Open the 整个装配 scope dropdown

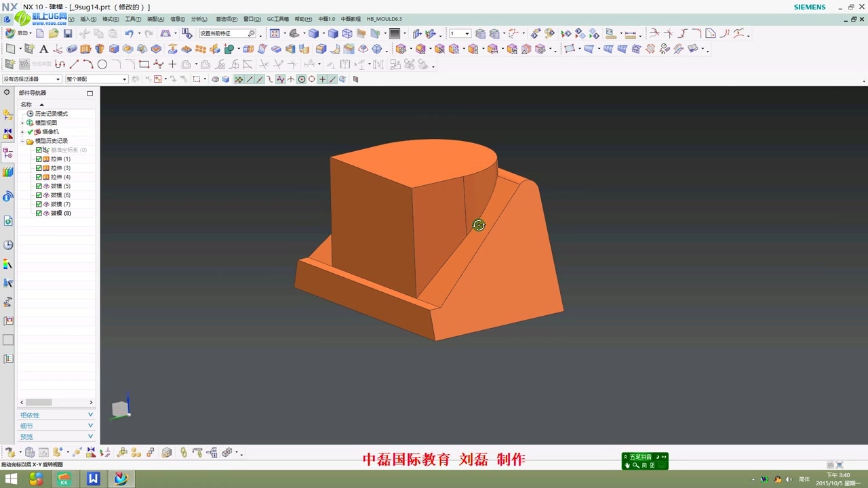pyautogui.click(x=96, y=79)
